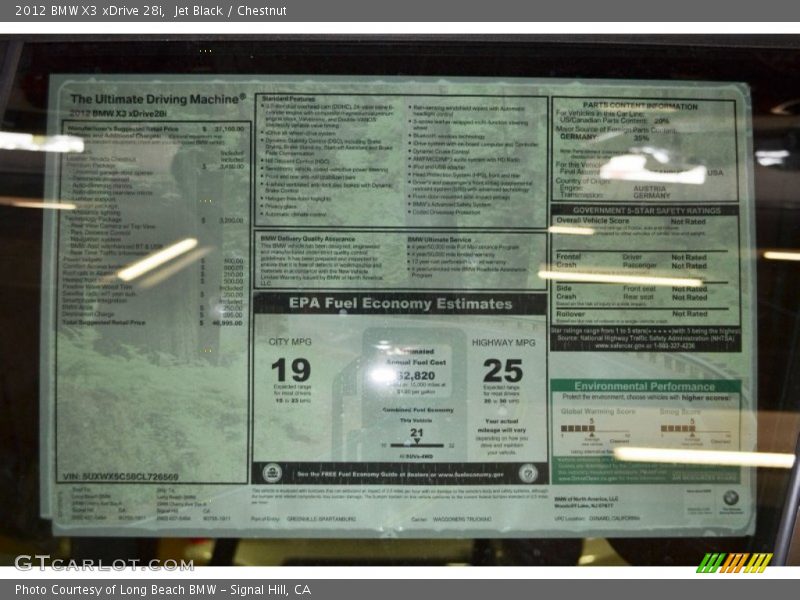
Task: Click the 'Photo Courtesy of Long Beach BMW' caption
Action: point(116,590)
